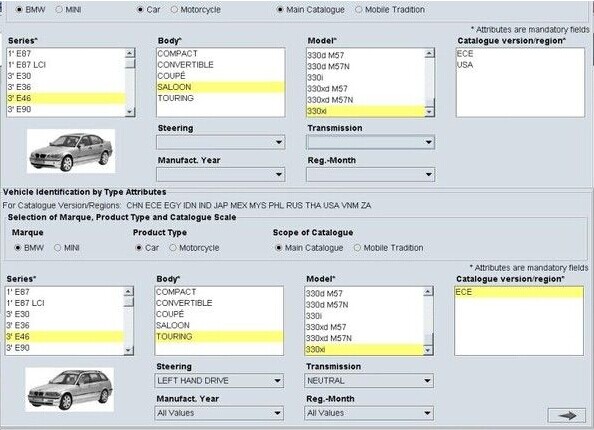Image resolution: width=594 pixels, height=430 pixels.
Task: Click upper Series list scroll-down arrow
Action: [130, 112]
